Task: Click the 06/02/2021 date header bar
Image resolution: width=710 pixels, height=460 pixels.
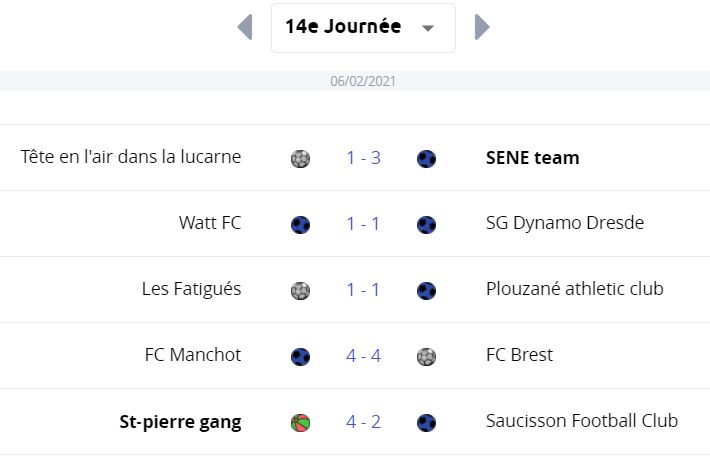Action: 355,81
